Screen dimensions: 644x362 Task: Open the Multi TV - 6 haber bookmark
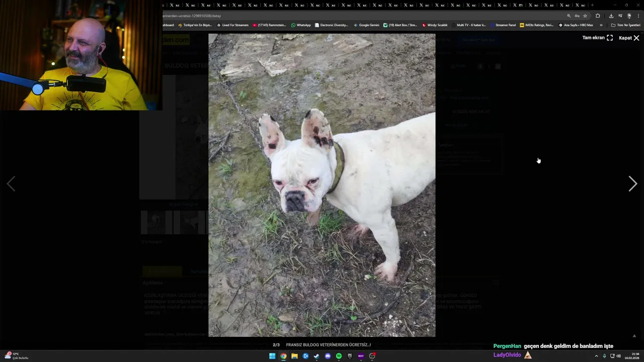(x=469, y=25)
